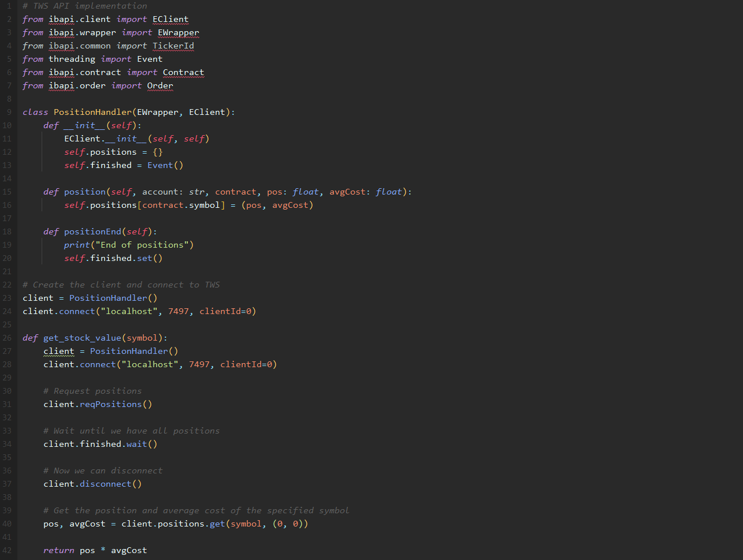Click comment '# Request positions'

[x=92, y=391]
